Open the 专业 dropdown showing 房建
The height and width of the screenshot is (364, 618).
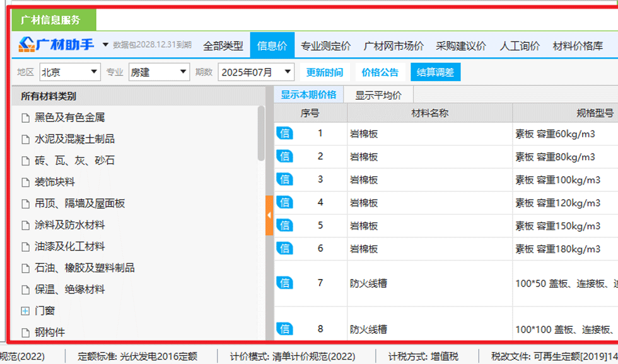point(159,72)
